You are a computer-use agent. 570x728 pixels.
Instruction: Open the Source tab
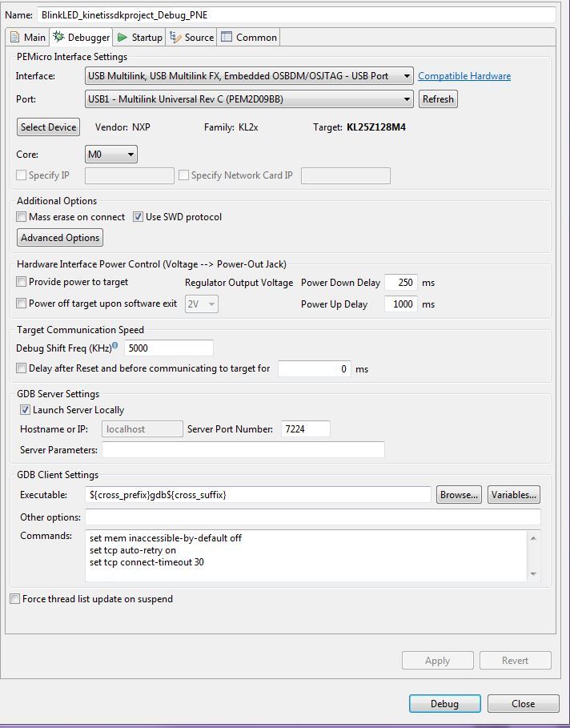tap(191, 37)
